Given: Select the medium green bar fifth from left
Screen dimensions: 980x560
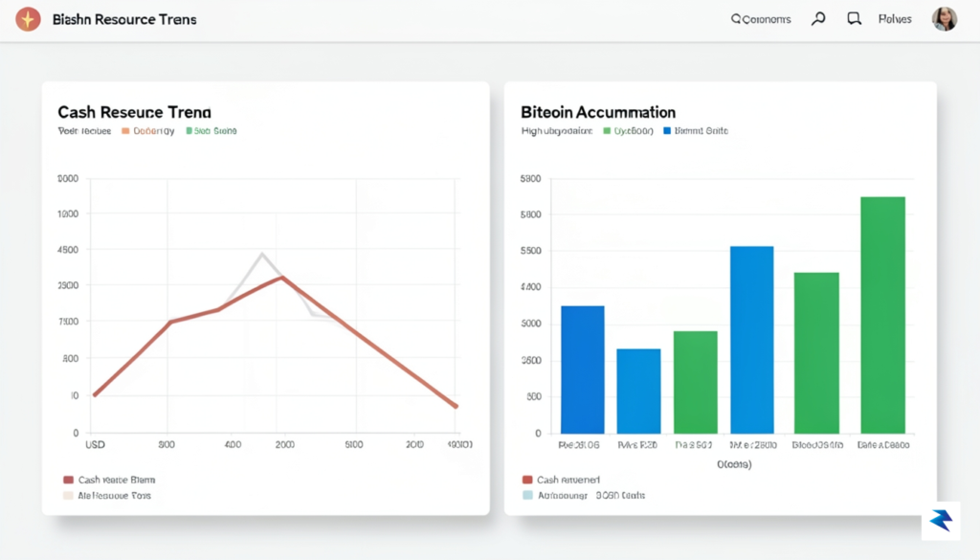Looking at the screenshot, I should click(x=816, y=352).
